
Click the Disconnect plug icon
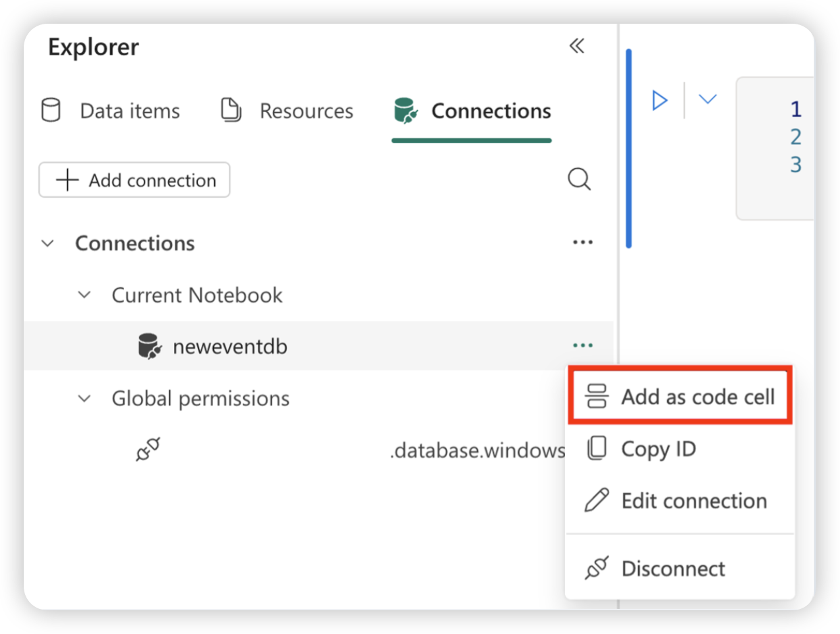pyautogui.click(x=595, y=567)
